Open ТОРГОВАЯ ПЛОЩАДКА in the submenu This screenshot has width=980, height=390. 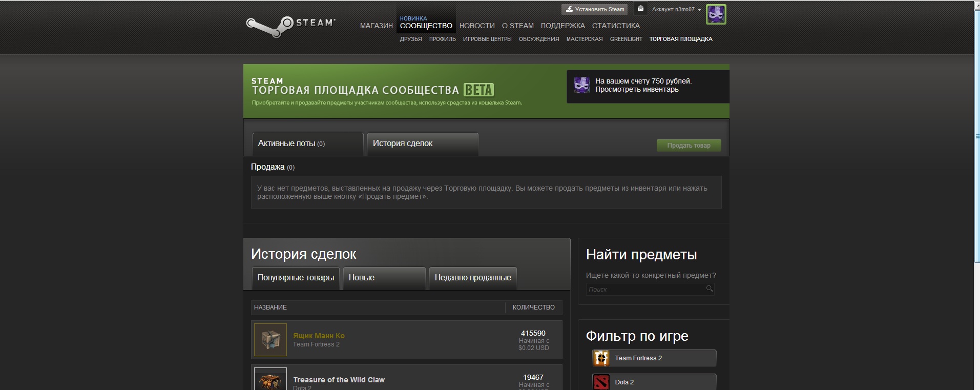click(681, 39)
